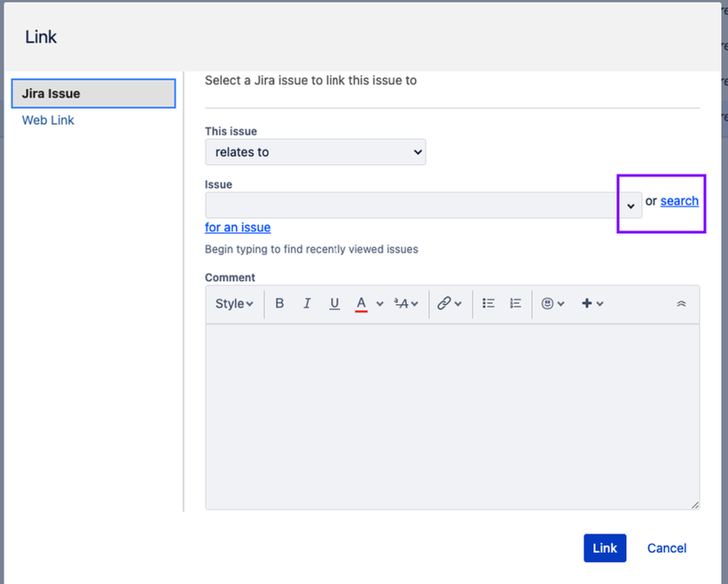
Task: Apply bold formatting in comment toolbar
Action: point(279,303)
